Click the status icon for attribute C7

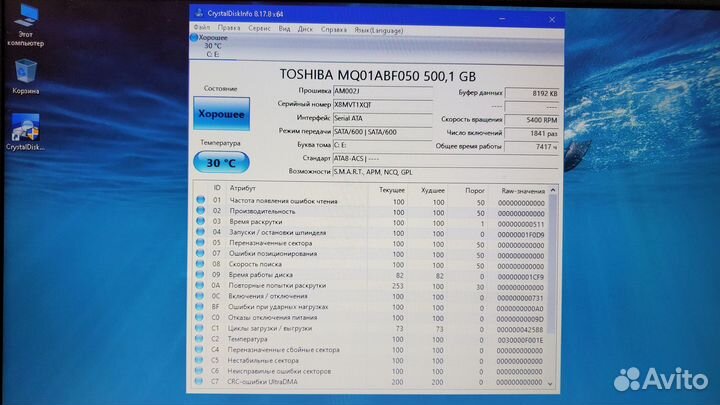[x=198, y=381]
